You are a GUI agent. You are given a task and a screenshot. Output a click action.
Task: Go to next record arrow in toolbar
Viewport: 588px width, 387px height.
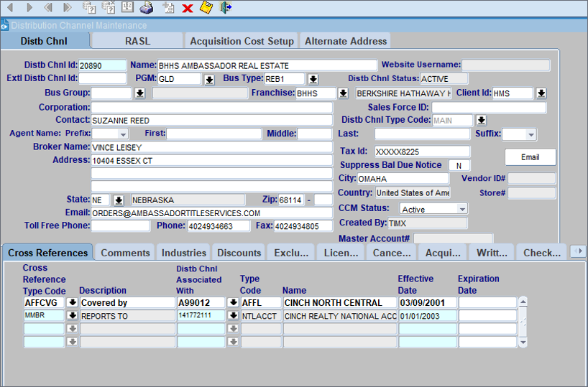29,7
